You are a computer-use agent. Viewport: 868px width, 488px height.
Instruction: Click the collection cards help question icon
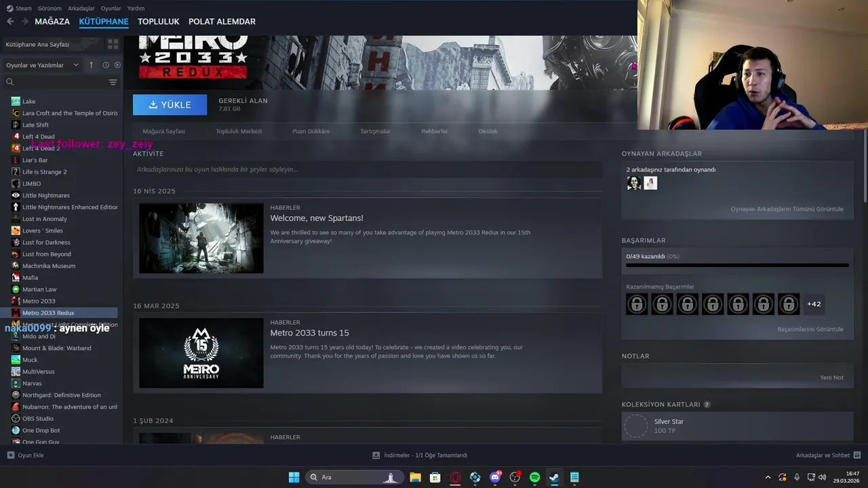coord(707,405)
